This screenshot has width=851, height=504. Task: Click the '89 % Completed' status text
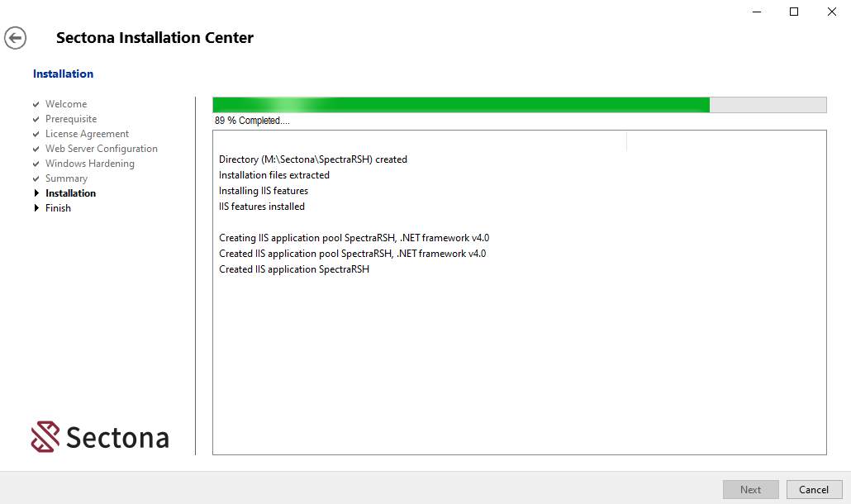[x=252, y=121]
